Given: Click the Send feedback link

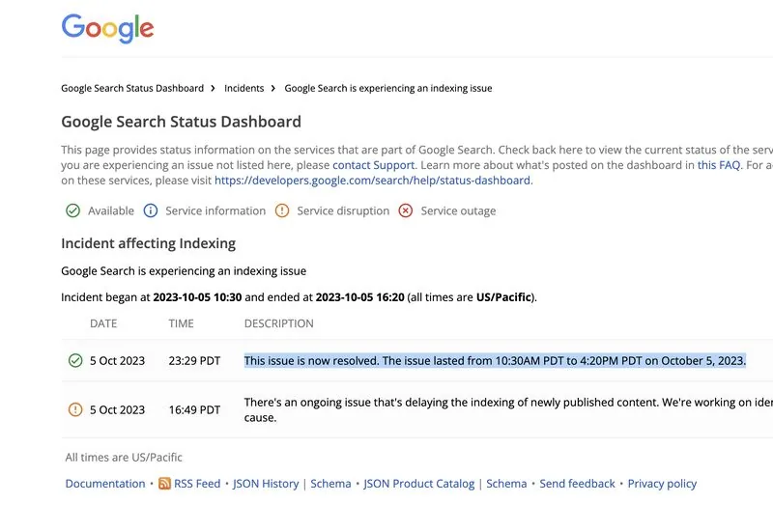Looking at the screenshot, I should tap(577, 484).
